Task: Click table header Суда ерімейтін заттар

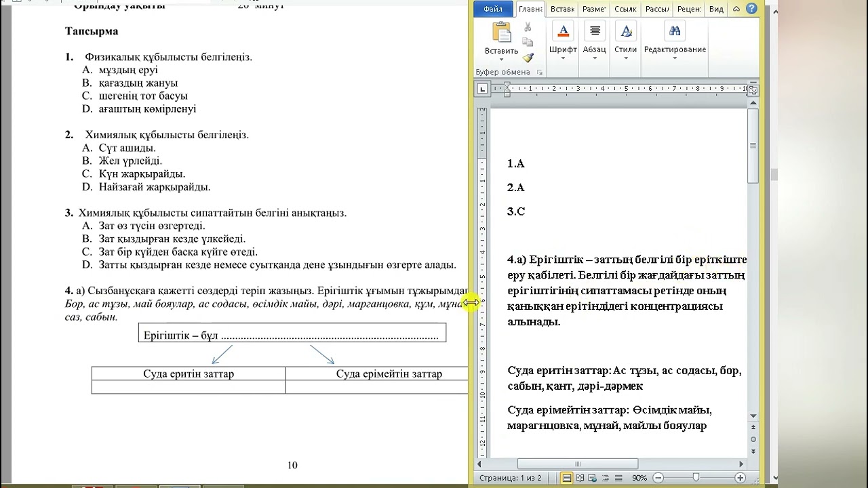Action: (389, 374)
